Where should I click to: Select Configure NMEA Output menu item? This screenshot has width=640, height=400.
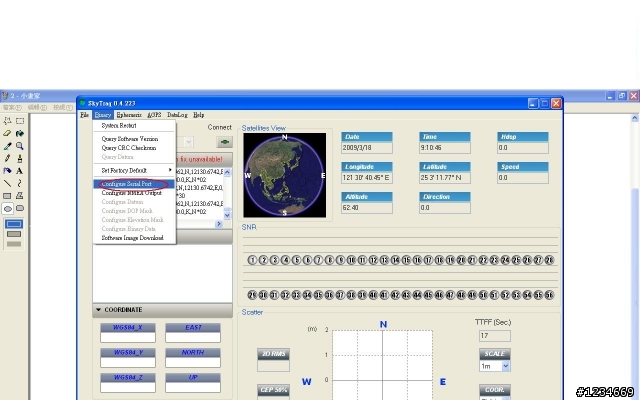point(135,193)
